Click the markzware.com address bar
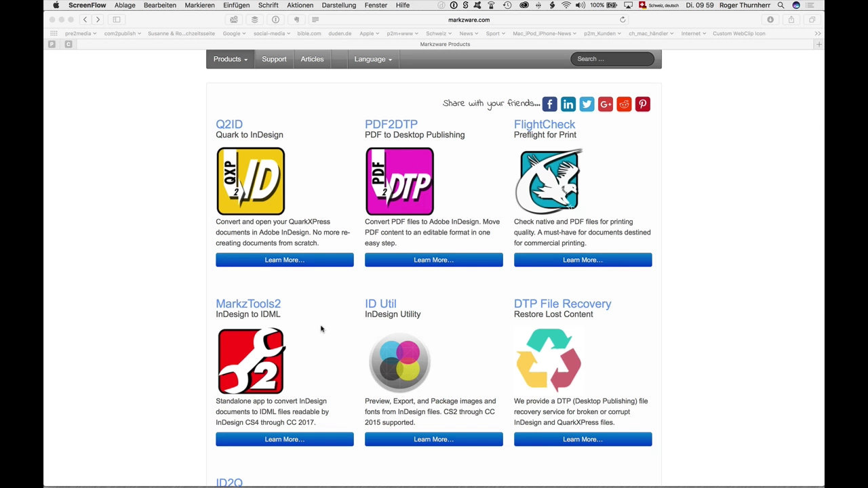 click(469, 20)
